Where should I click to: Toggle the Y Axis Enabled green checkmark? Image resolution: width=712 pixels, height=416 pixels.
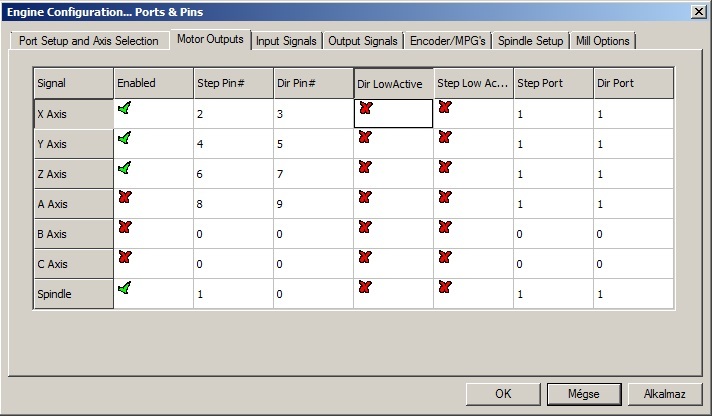tap(124, 138)
